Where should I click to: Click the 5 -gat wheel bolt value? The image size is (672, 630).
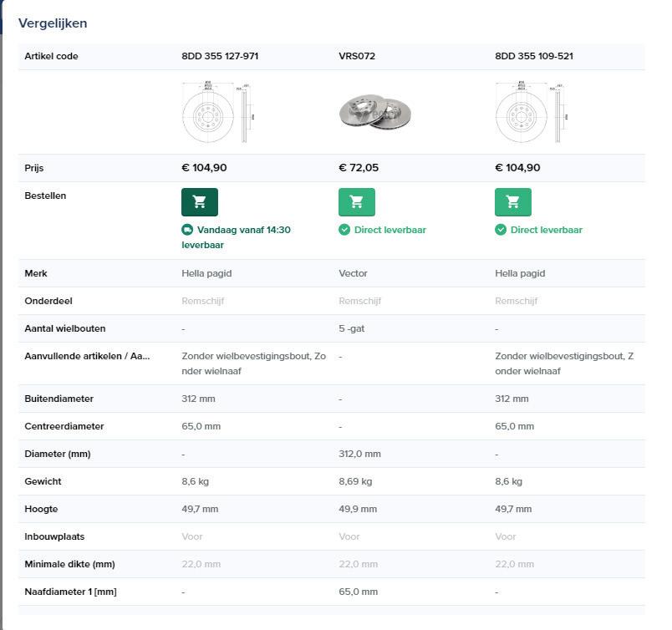click(351, 328)
